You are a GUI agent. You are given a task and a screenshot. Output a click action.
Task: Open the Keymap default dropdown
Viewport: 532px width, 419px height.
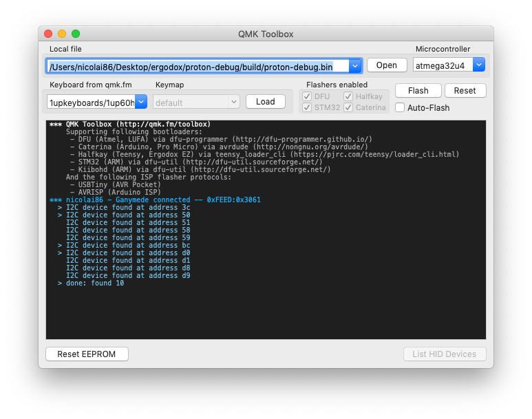point(234,102)
